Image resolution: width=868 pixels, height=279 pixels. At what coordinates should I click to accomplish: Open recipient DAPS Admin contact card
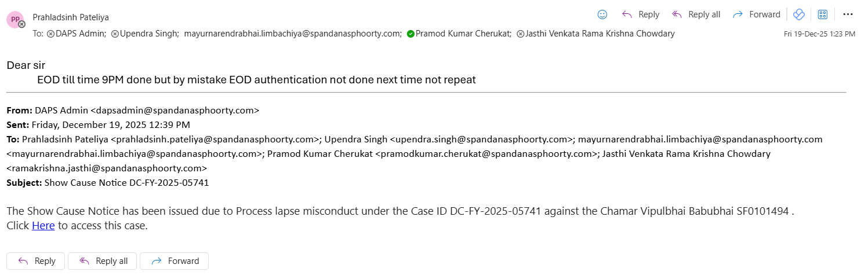[80, 34]
